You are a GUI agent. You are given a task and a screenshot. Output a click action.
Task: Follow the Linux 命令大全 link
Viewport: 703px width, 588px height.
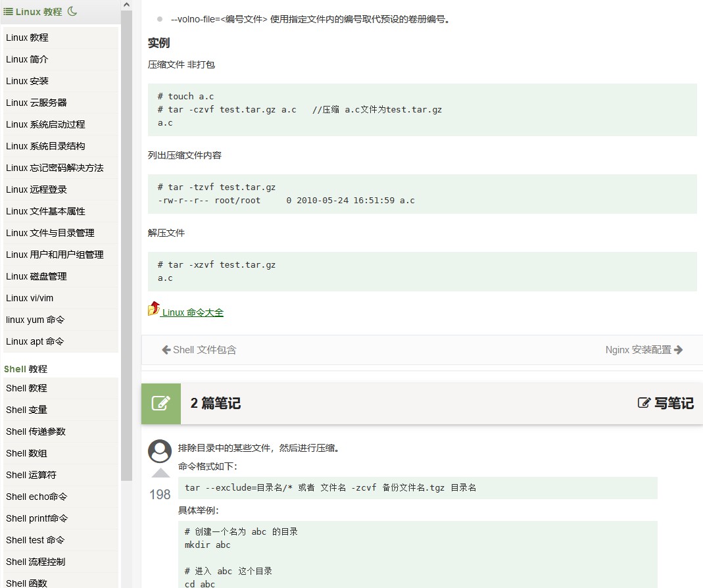pyautogui.click(x=193, y=312)
